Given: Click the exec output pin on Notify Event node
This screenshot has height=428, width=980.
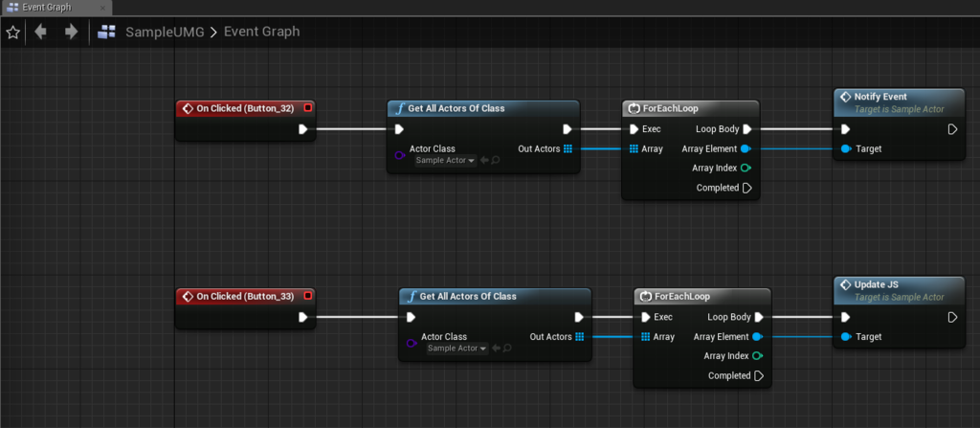Looking at the screenshot, I should click(951, 129).
